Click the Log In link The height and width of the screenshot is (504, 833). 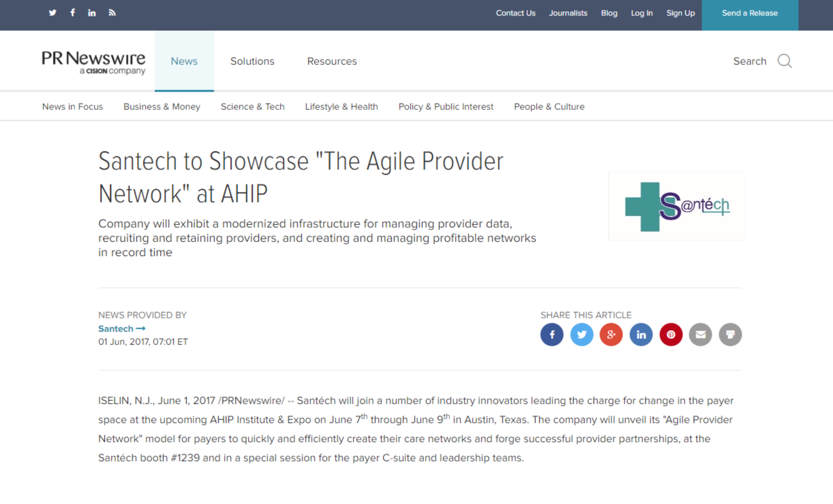[x=642, y=13]
